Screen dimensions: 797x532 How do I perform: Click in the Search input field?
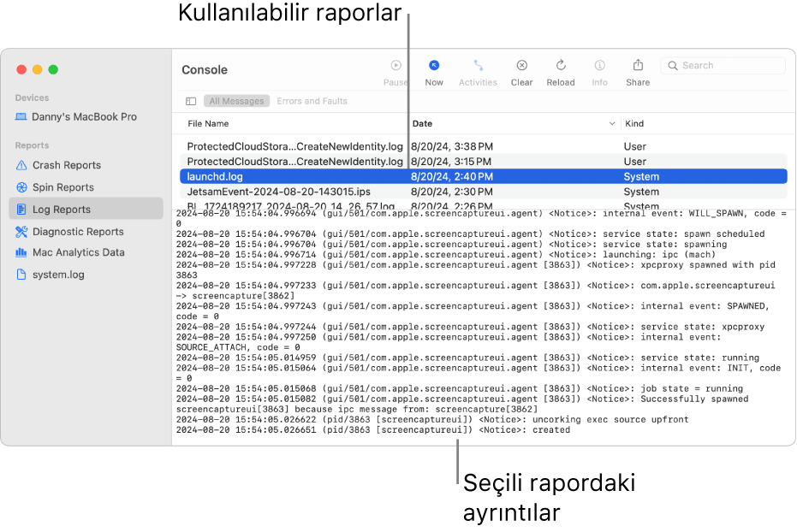(723, 66)
